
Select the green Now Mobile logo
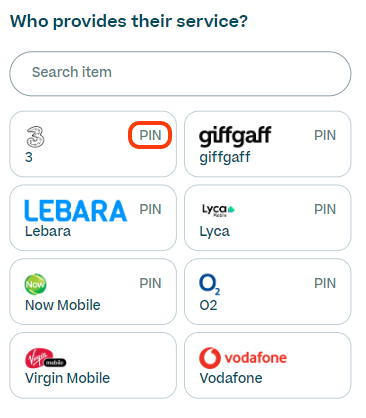pyautogui.click(x=35, y=284)
